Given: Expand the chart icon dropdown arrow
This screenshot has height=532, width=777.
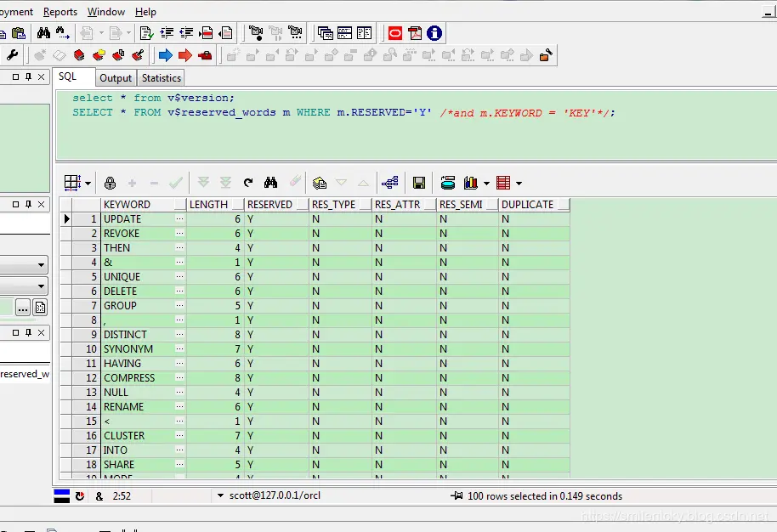Looking at the screenshot, I should click(486, 184).
